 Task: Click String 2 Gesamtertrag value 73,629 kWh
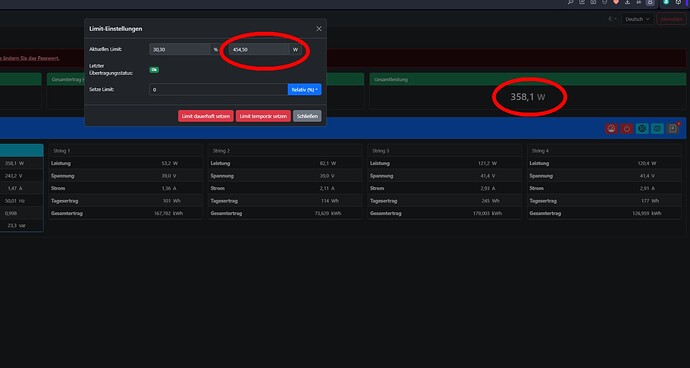(x=328, y=213)
